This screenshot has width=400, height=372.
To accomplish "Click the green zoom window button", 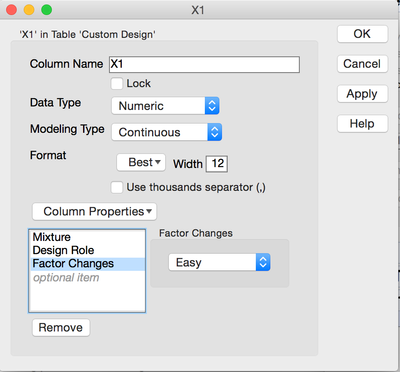I will point(46,10).
